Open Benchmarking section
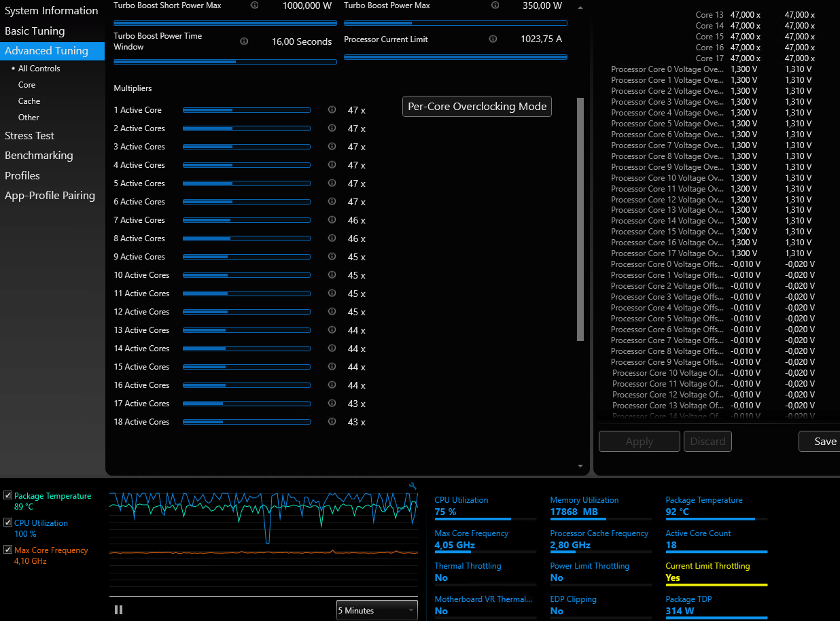 tap(39, 155)
